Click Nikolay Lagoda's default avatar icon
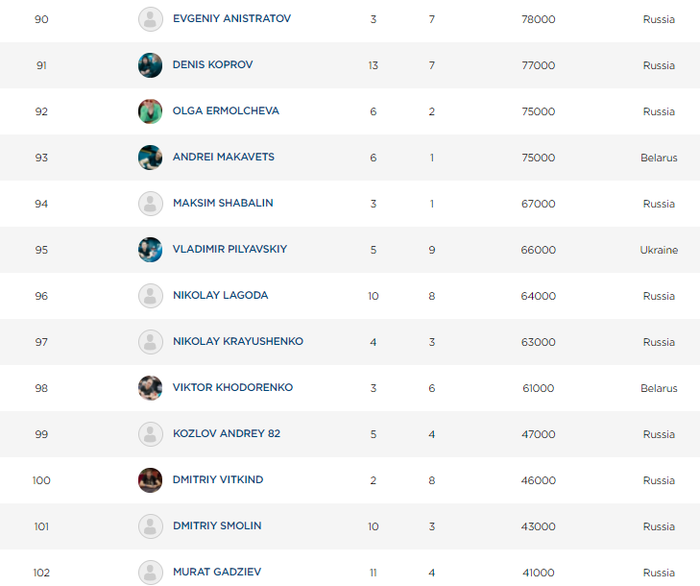700x586 pixels. (150, 295)
